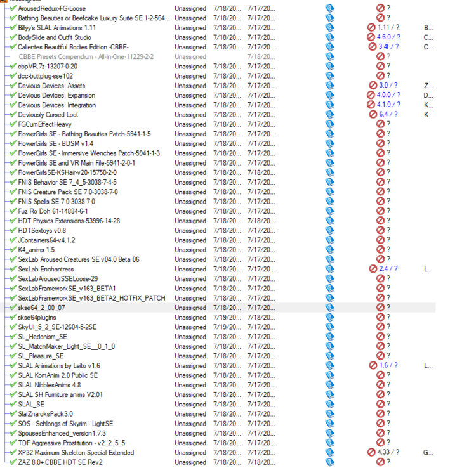
Task: Click the blue book icon in XP32 Maximum Skeleton row
Action: (x=329, y=452)
